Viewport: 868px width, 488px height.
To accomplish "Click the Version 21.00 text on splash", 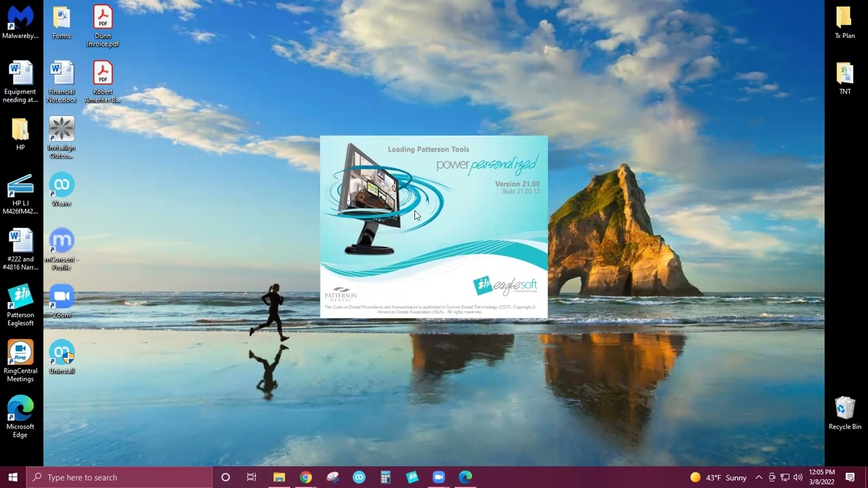I will tap(517, 184).
